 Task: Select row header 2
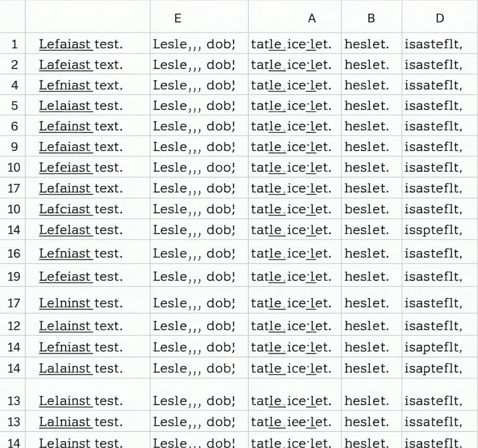point(14,65)
